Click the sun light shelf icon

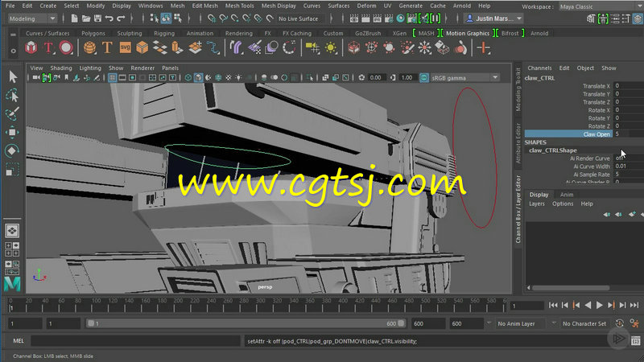[x=331, y=48]
